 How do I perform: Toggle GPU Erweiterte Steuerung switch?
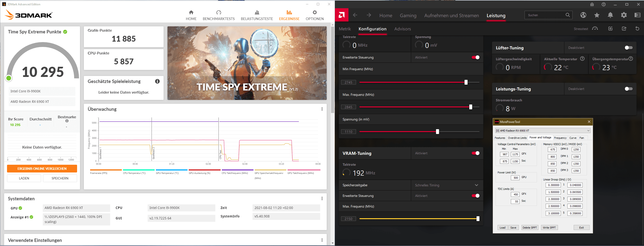475,57
